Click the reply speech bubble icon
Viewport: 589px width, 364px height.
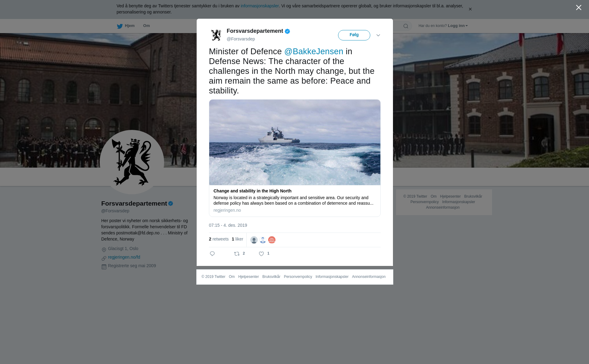coord(212,254)
